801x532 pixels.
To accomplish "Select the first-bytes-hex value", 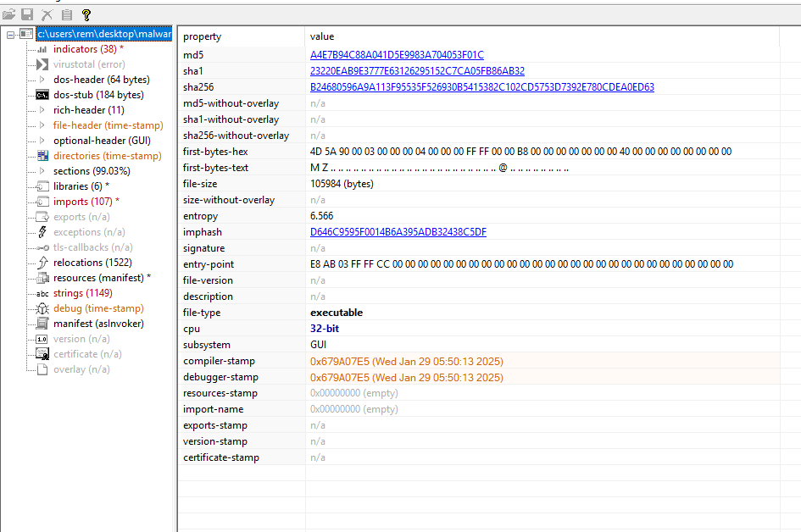I will pos(520,152).
